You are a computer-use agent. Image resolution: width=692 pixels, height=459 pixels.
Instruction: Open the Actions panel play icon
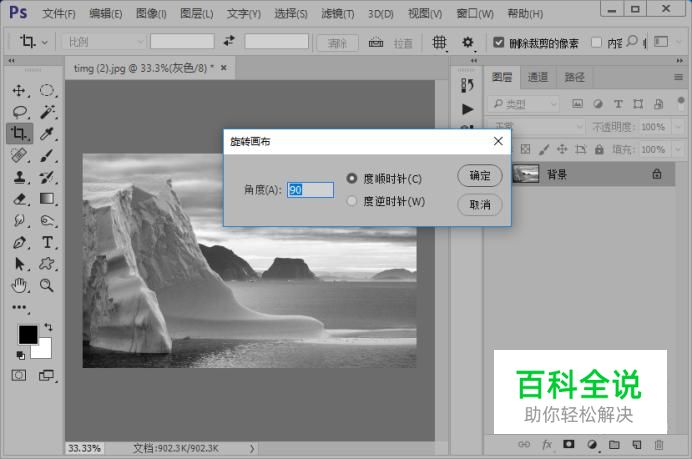click(x=467, y=109)
